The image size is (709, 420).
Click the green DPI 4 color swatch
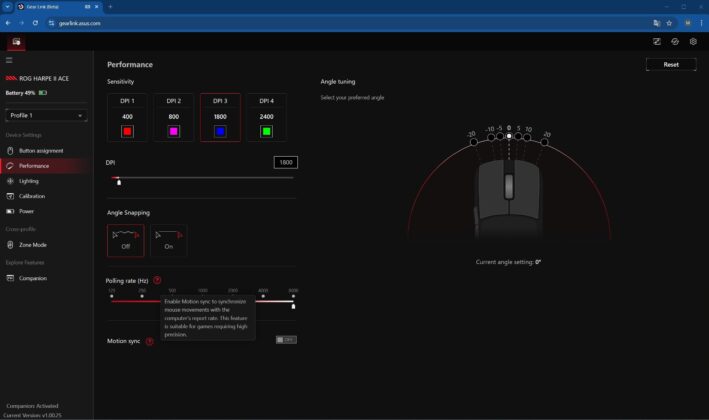[266, 132]
